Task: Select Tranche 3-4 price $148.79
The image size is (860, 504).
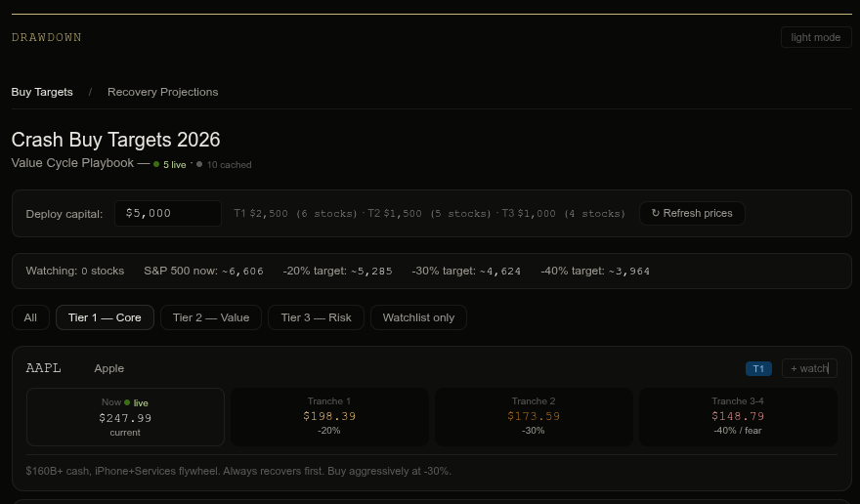Action: (738, 416)
